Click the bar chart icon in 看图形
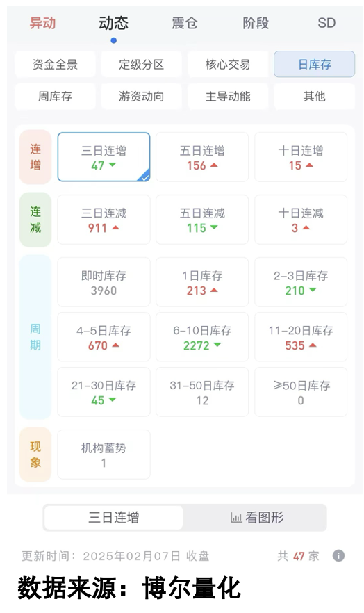The height and width of the screenshot is (613, 364). [236, 518]
